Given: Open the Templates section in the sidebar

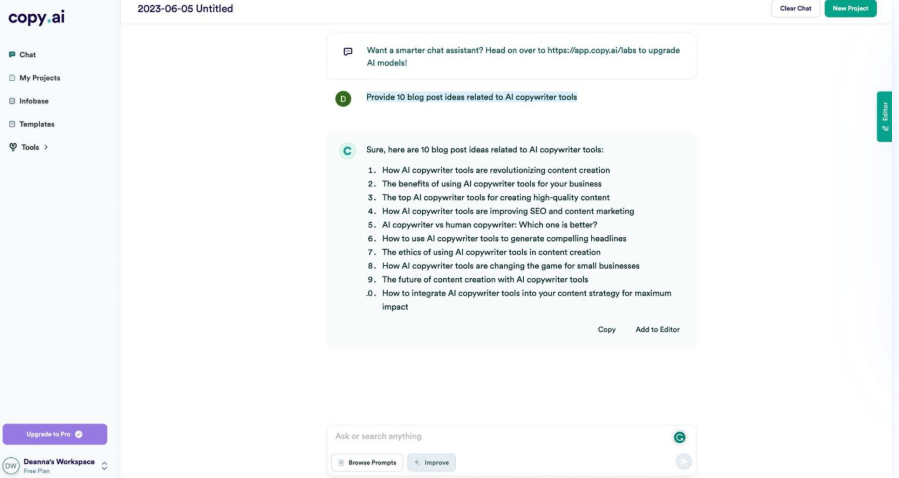Looking at the screenshot, I should tap(36, 124).
